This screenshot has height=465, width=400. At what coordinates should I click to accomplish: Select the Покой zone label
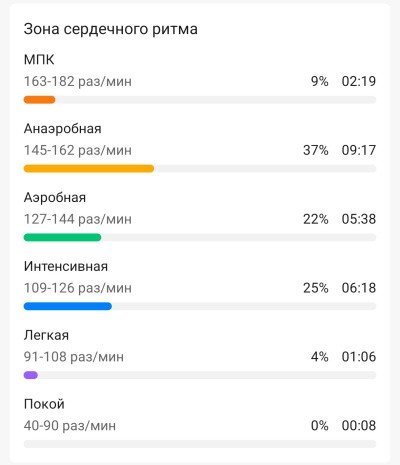click(x=44, y=404)
